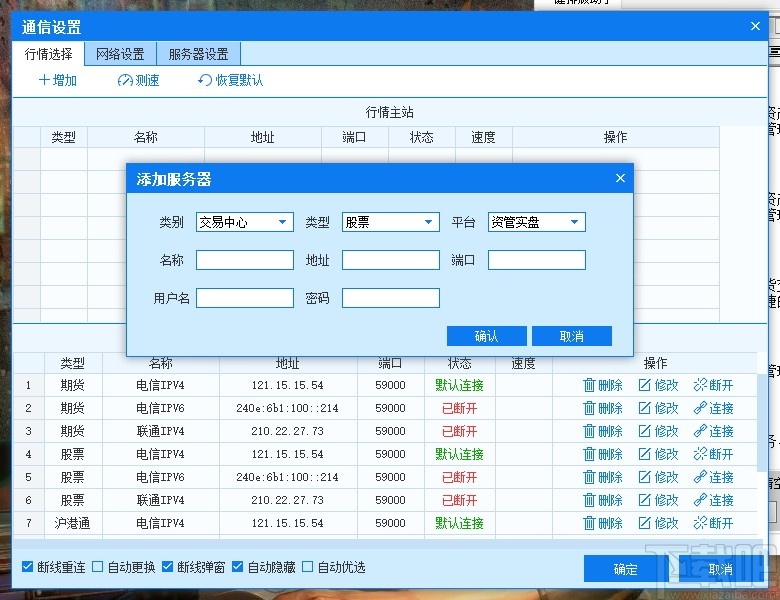
Task: Modify row 7 沪港通 server
Action: pyautogui.click(x=658, y=523)
